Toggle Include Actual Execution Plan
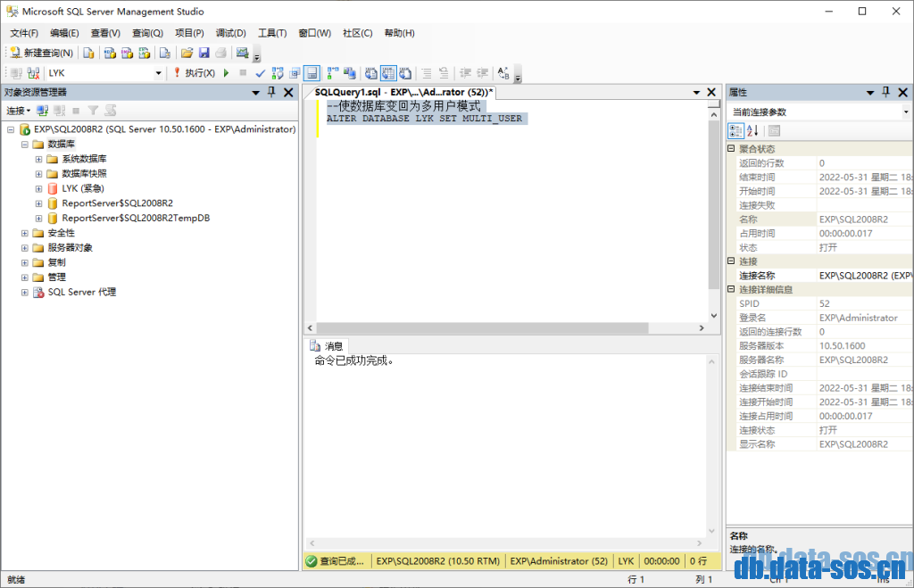Viewport: 914px width, 588px height. 333,73
